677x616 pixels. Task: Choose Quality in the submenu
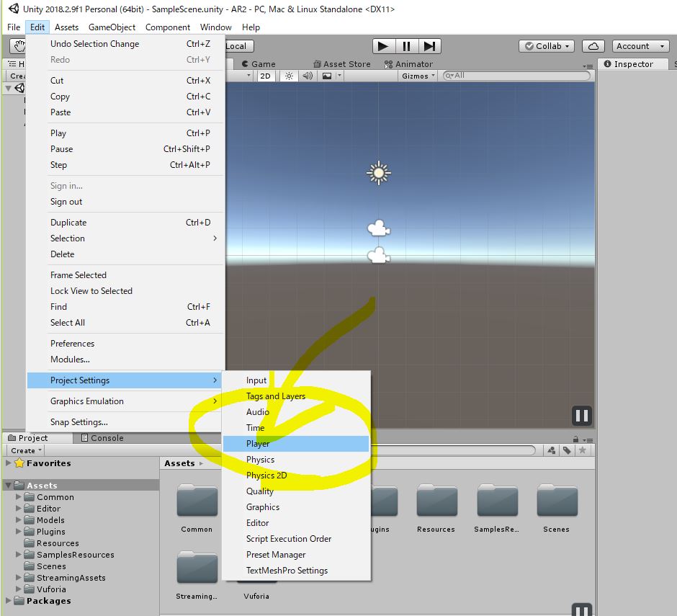coord(296,491)
